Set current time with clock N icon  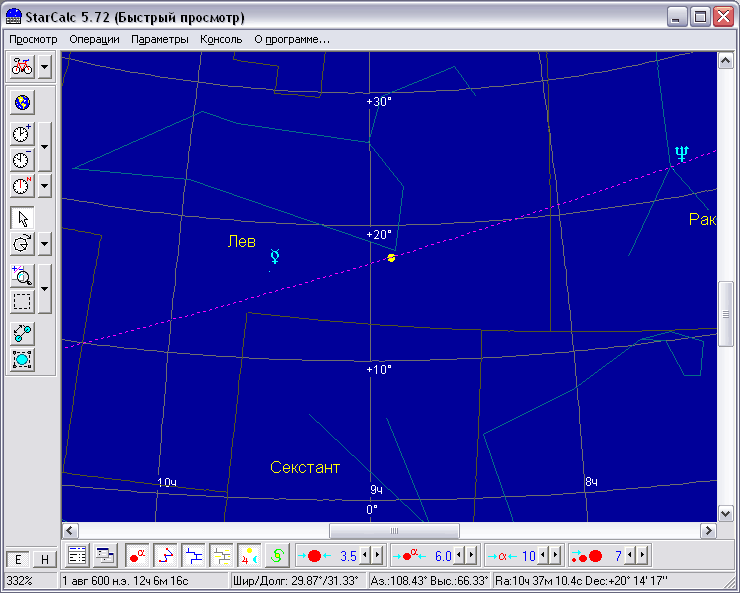[x=22, y=185]
